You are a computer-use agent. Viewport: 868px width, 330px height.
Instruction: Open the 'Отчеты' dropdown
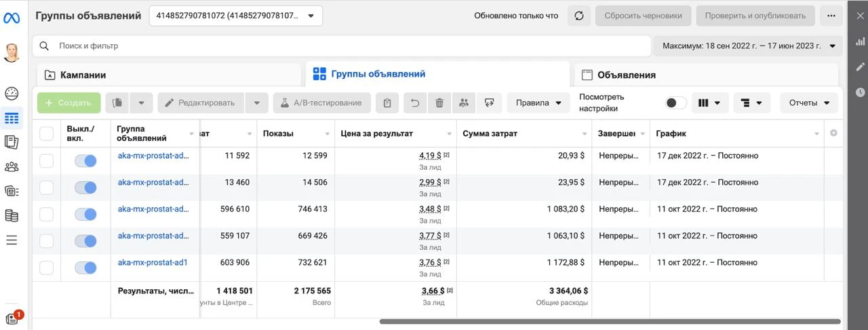coord(809,103)
